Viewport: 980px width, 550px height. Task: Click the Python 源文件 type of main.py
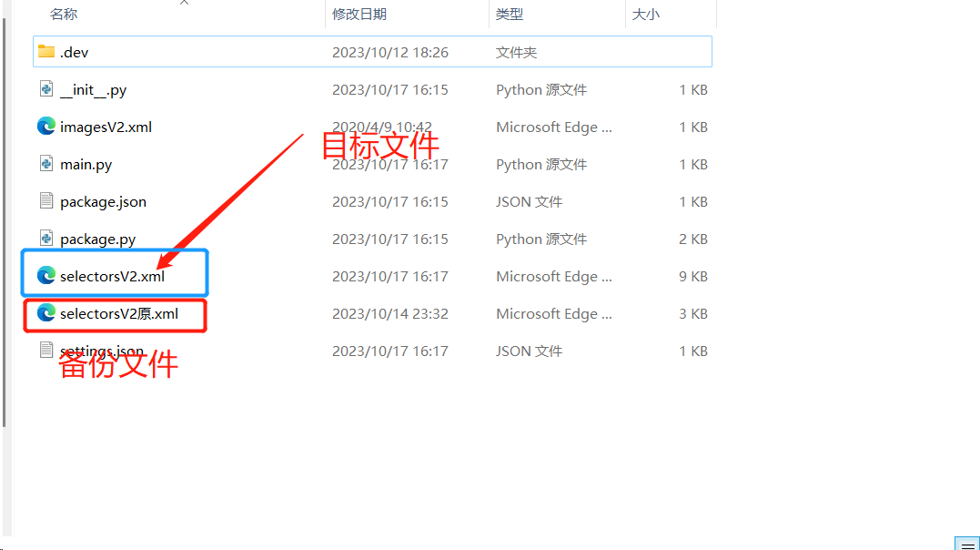click(x=541, y=165)
